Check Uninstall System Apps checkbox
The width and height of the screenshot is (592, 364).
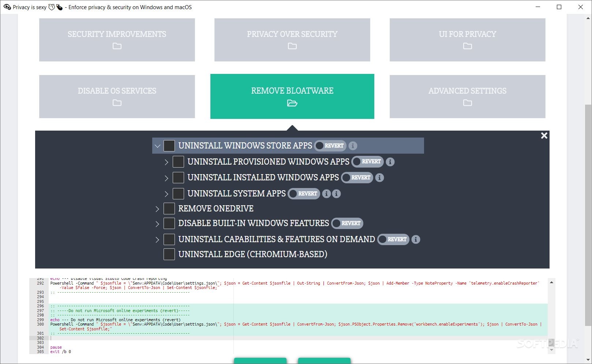(178, 194)
